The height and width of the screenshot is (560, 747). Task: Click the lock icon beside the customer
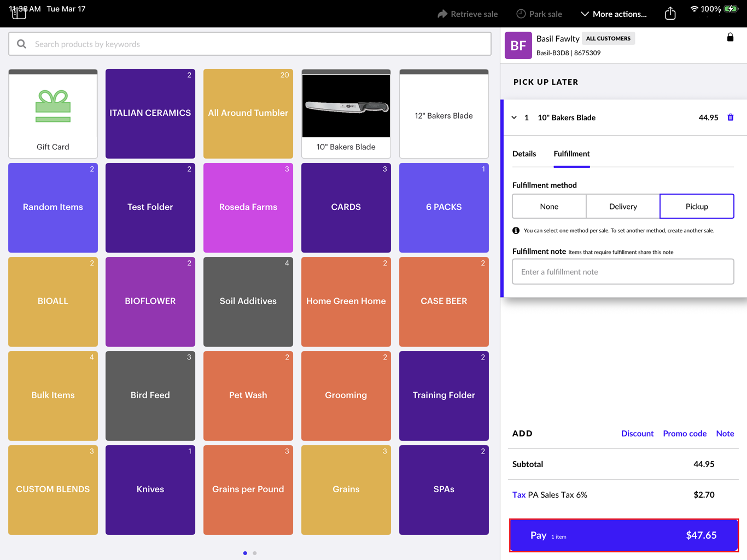coord(730,37)
